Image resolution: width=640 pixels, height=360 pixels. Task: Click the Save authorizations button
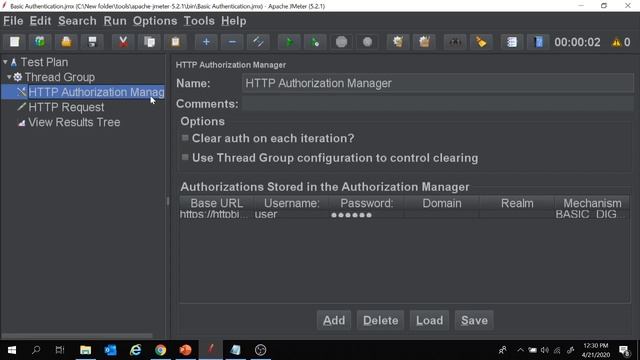tap(474, 320)
